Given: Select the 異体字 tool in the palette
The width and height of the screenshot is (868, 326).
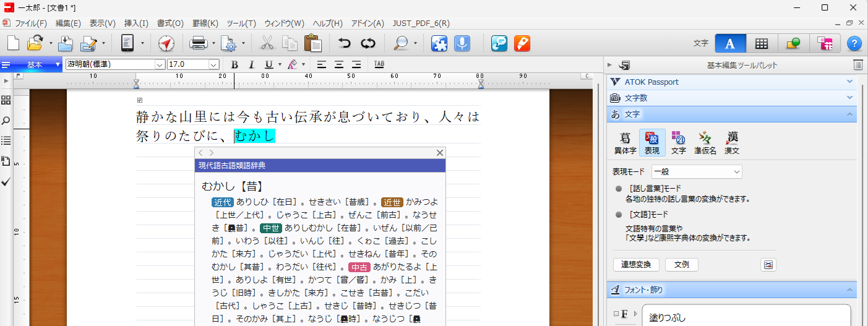Looking at the screenshot, I should pyautogui.click(x=625, y=142).
